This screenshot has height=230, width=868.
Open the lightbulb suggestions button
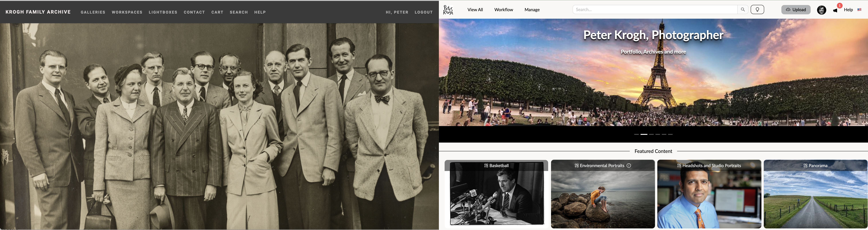[x=757, y=9]
